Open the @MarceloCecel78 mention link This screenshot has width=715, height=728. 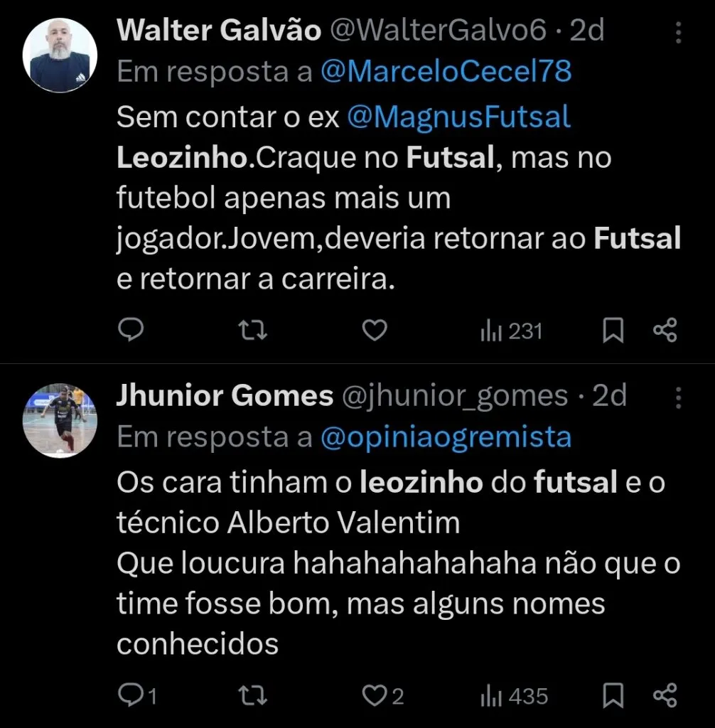[446, 72]
